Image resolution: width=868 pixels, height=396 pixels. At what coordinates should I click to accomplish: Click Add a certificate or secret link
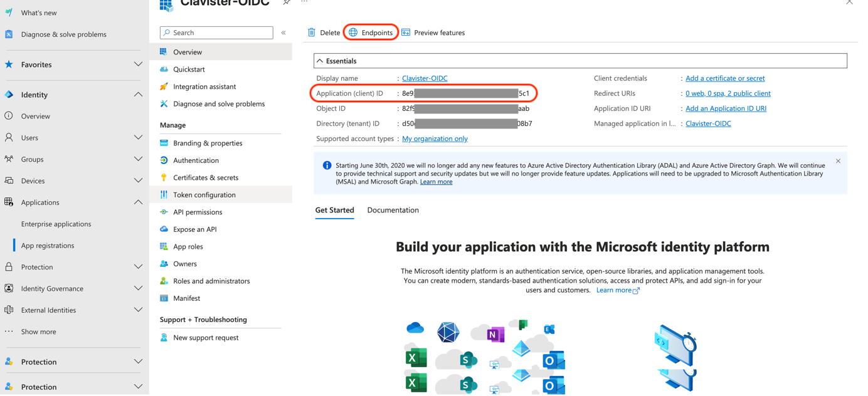[725, 78]
